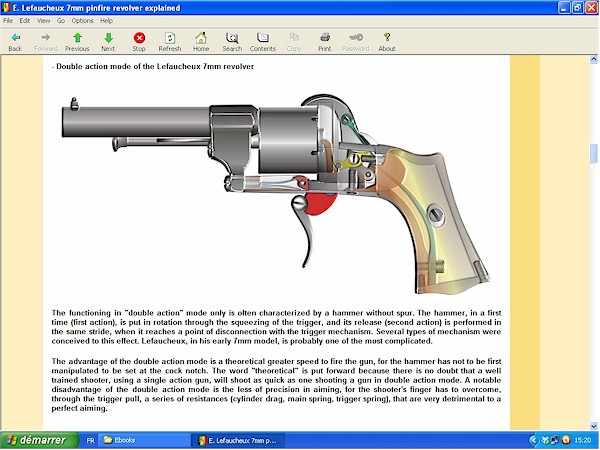
Task: Click the paragraph starting 'The functioning in'
Action: pos(276,327)
